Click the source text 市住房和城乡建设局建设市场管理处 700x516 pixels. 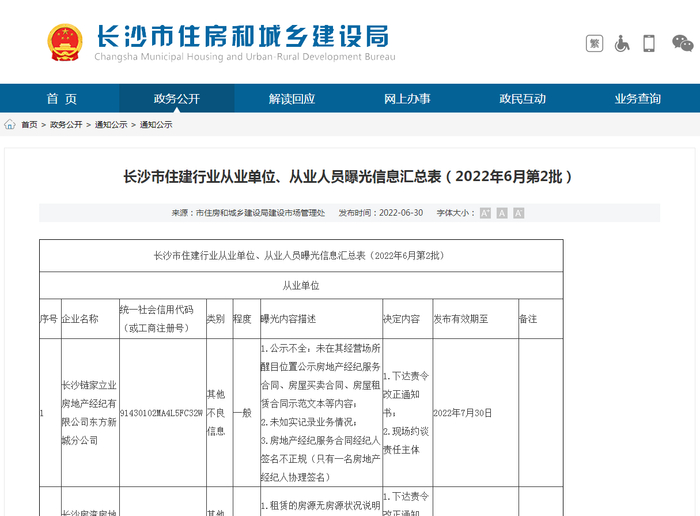pos(261,213)
